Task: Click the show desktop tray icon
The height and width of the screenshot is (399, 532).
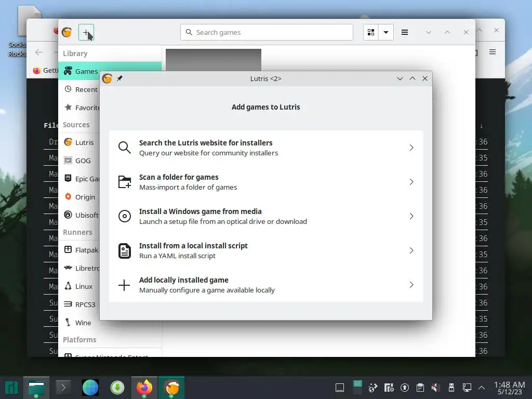Action: coord(340,388)
